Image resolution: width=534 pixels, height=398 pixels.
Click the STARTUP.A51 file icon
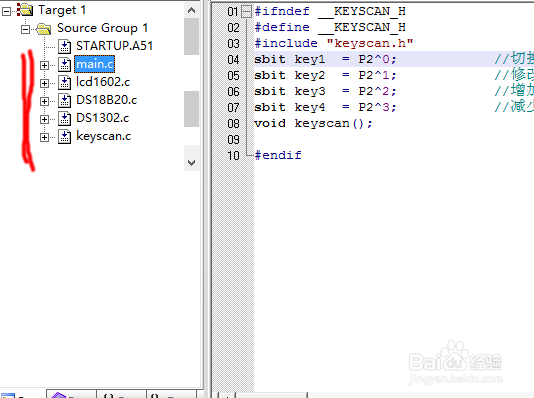coord(64,47)
